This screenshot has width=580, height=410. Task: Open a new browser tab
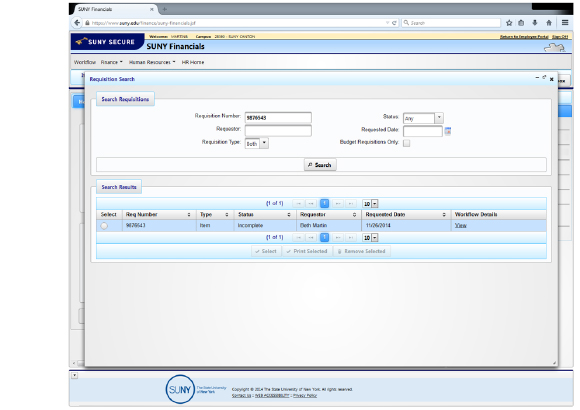(165, 9)
